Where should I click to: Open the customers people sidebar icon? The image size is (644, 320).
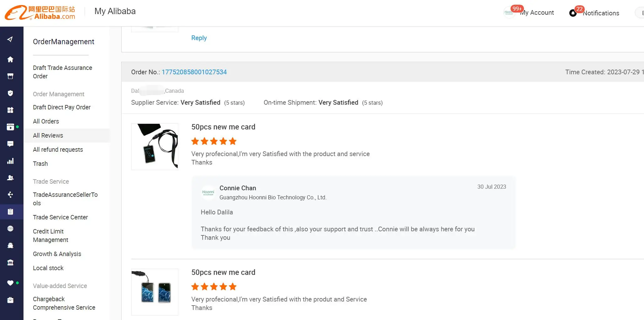(x=10, y=178)
